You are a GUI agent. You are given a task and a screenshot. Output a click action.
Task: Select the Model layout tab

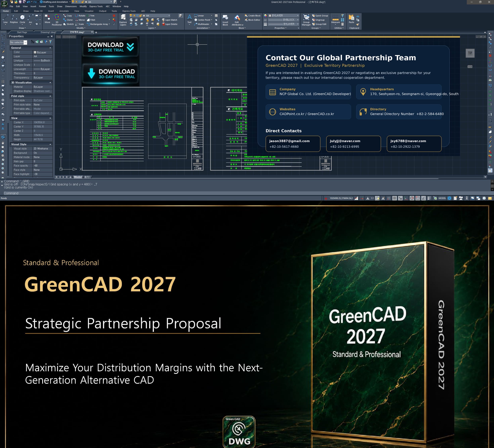click(78, 177)
